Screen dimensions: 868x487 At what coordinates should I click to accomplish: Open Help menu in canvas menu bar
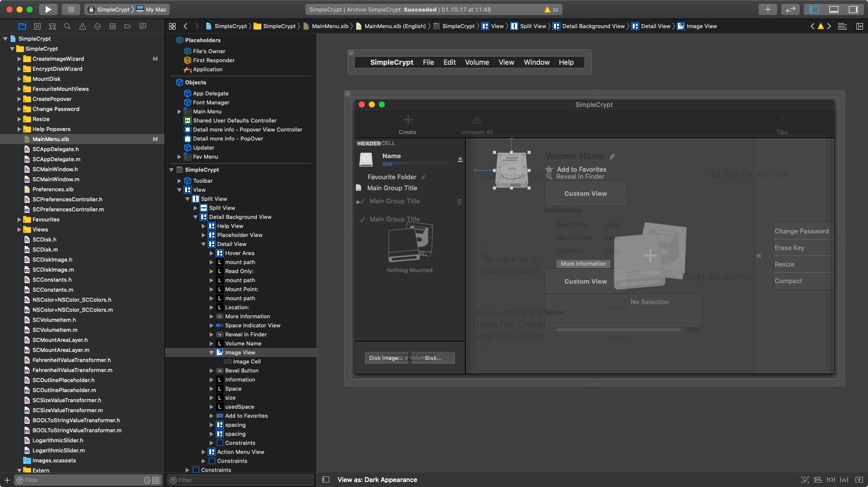tap(566, 62)
